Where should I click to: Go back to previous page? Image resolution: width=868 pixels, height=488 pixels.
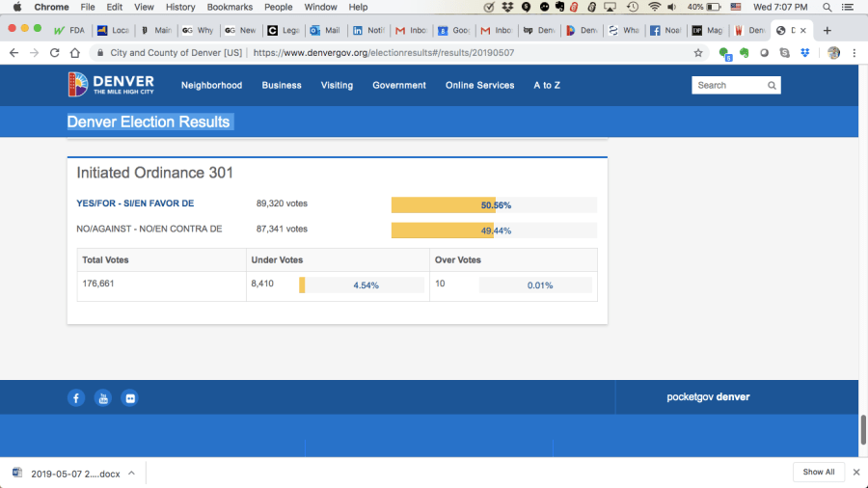(x=14, y=53)
